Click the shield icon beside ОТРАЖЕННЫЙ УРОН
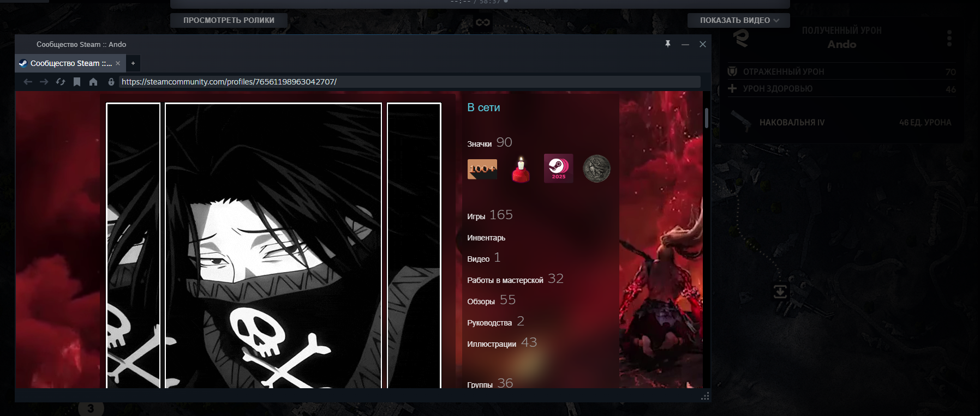980x416 pixels. pos(733,71)
